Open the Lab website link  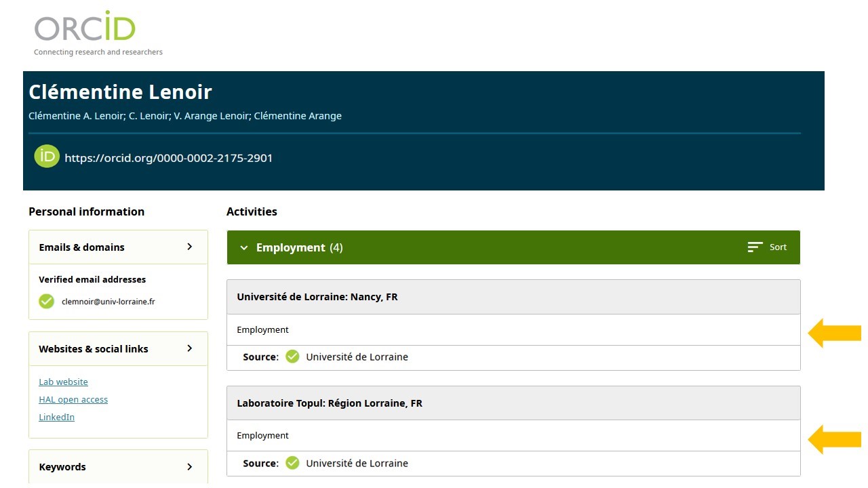coord(63,382)
